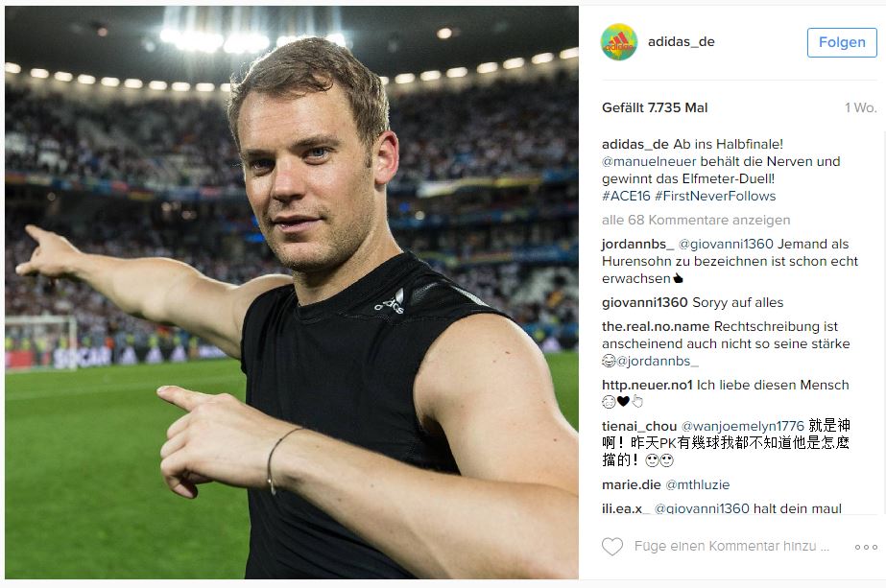Open the #ACE16 hashtag
This screenshot has height=588, width=886.
click(x=626, y=196)
